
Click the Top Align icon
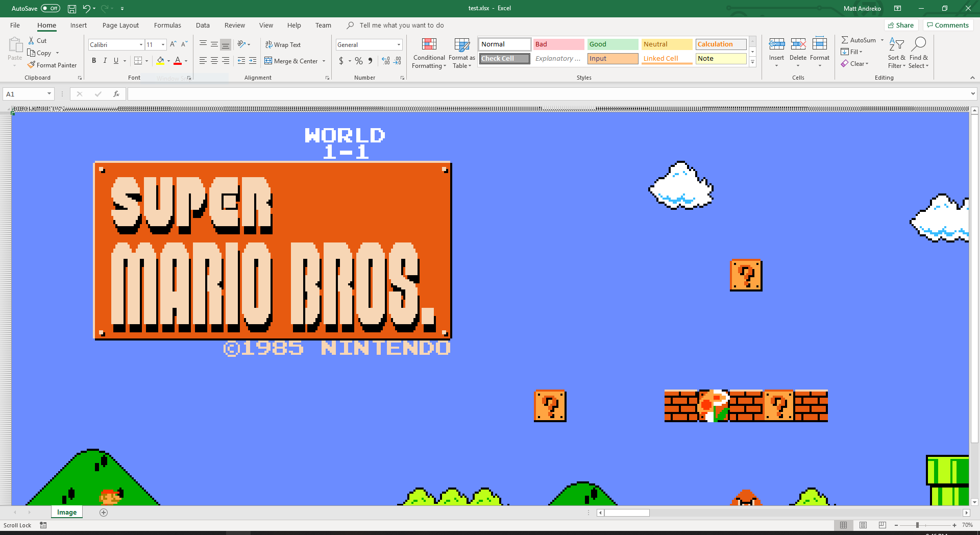click(x=203, y=44)
